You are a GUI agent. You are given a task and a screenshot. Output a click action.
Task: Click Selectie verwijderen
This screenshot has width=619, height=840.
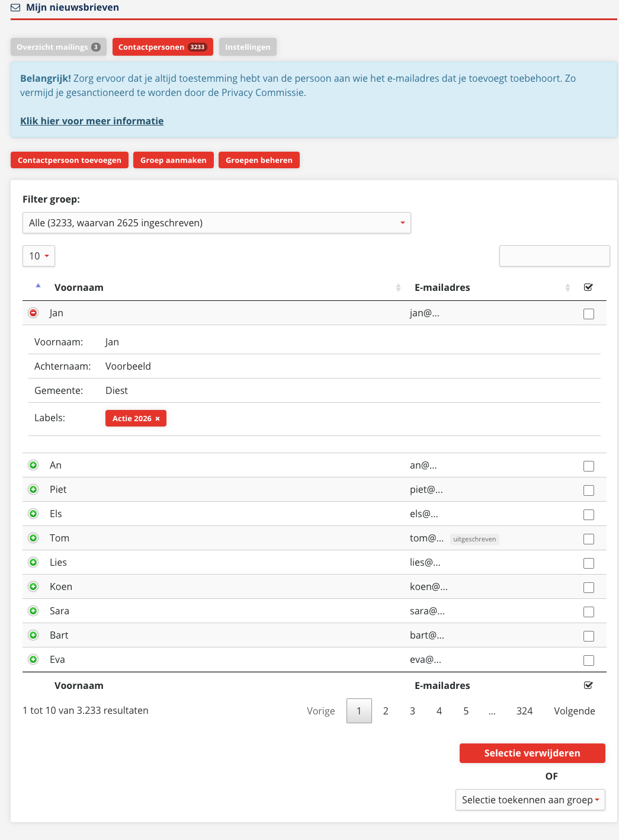[x=533, y=753]
